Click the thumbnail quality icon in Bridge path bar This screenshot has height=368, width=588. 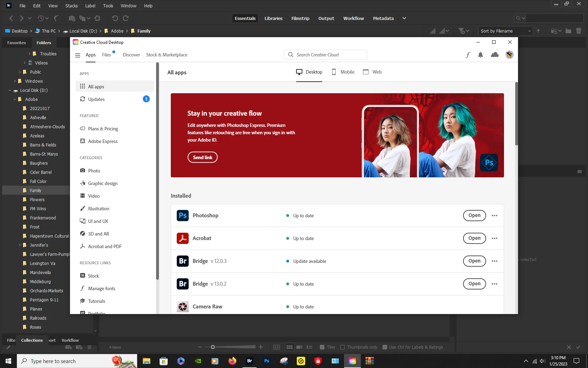433,31
